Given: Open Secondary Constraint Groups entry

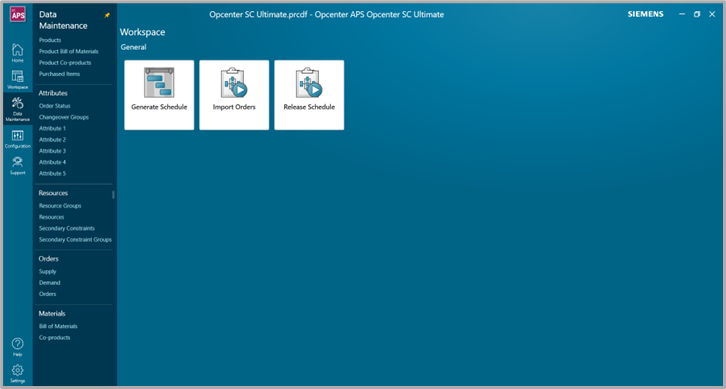Looking at the screenshot, I should [75, 239].
